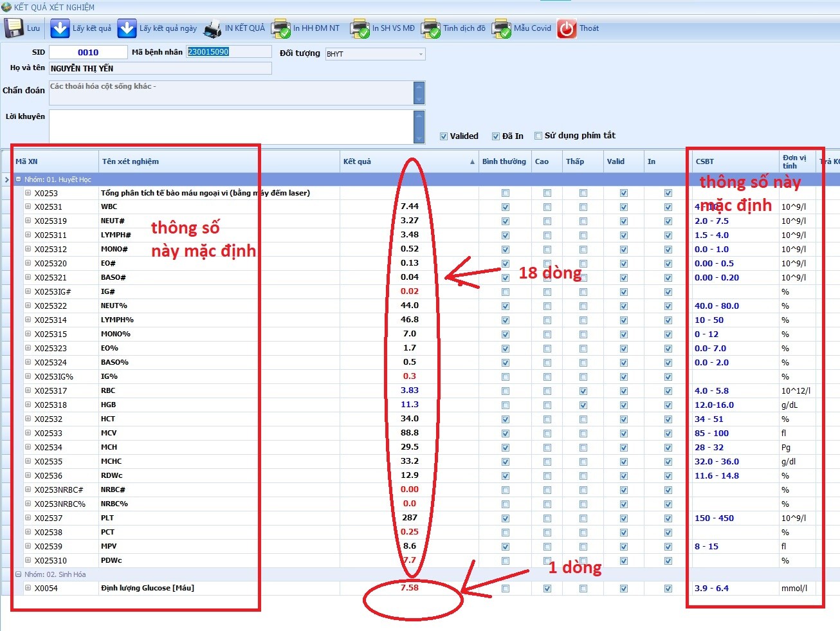Screen dimensions: 840x631
Task: Expand row X025318 HGB
Action: tap(28, 405)
